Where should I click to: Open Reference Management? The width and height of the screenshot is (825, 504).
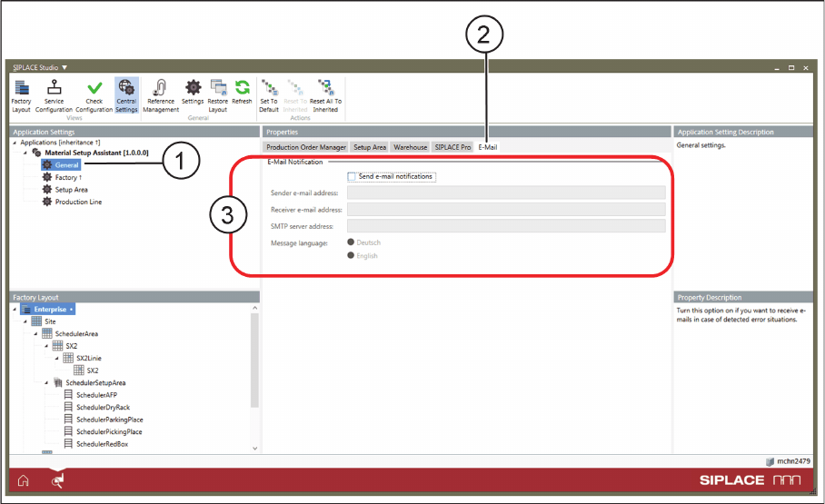[x=161, y=95]
